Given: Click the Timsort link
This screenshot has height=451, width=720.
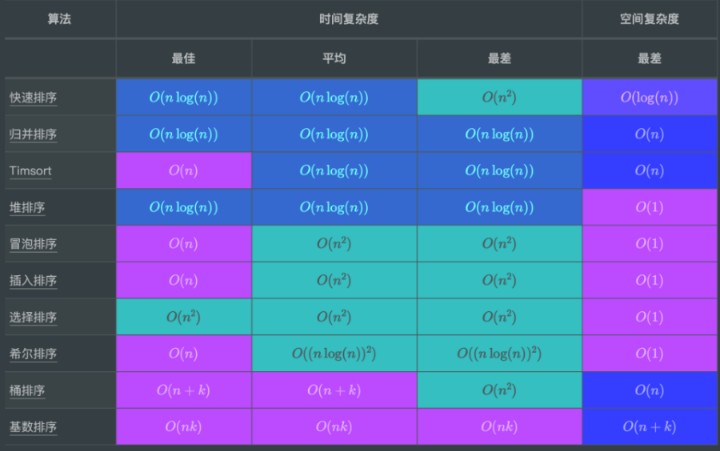Looking at the screenshot, I should pos(30,171).
